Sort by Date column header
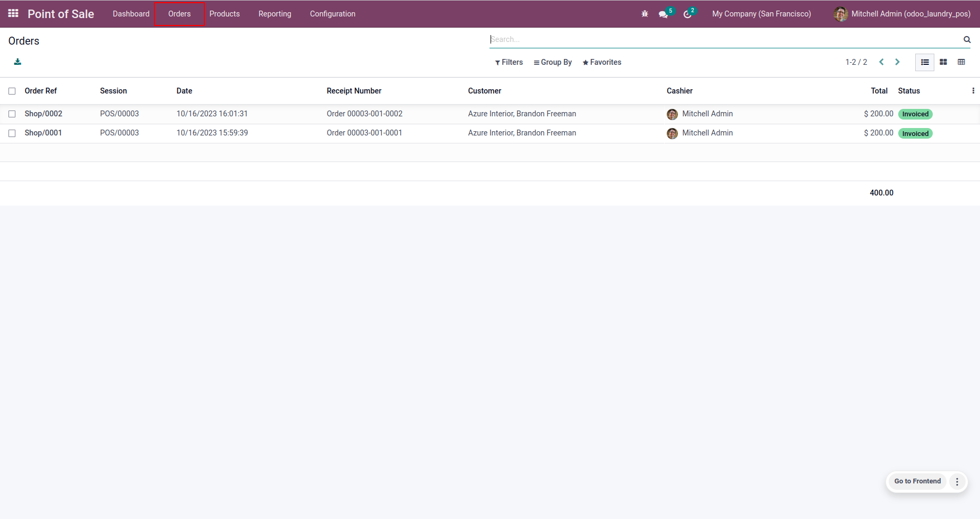Image resolution: width=980 pixels, height=519 pixels. [x=184, y=91]
